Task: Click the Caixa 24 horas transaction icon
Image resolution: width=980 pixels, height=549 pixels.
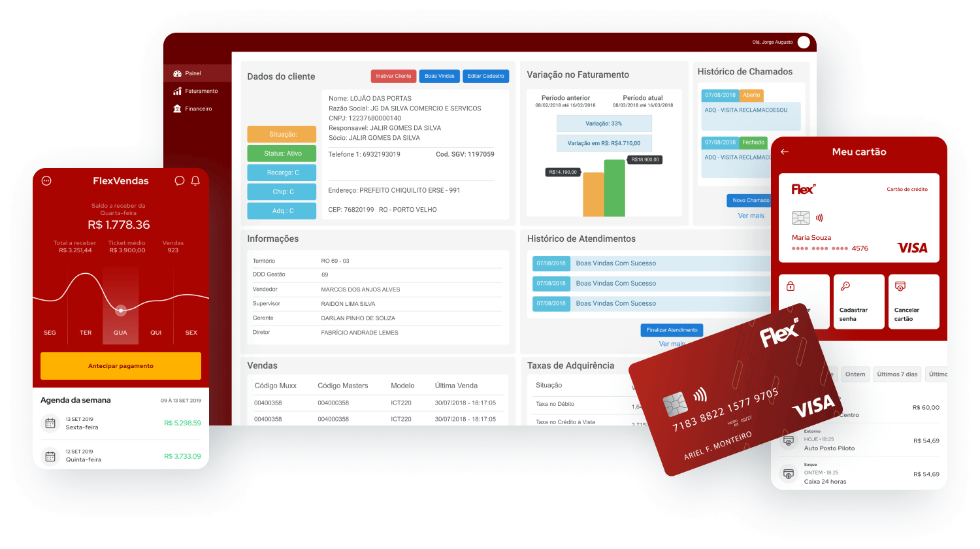Action: (789, 474)
